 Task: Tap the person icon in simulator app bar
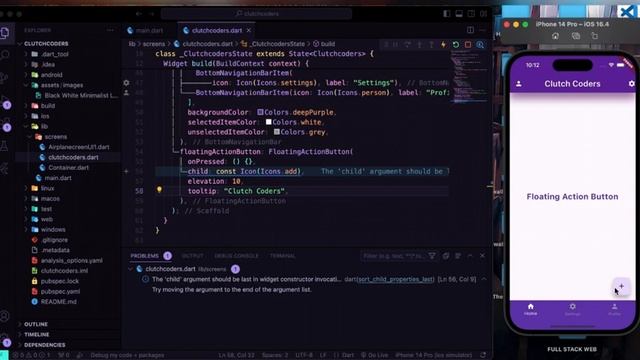(518, 84)
